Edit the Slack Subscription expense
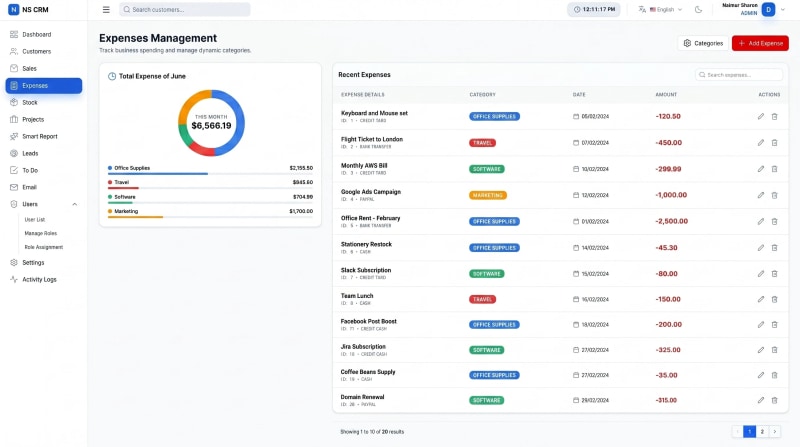 [x=761, y=274]
